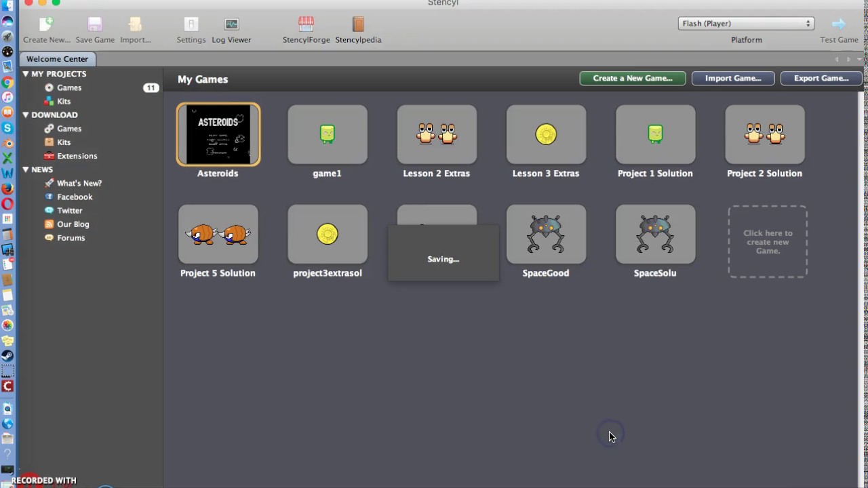Click the Import Game button
The image size is (868, 488).
pos(733,78)
